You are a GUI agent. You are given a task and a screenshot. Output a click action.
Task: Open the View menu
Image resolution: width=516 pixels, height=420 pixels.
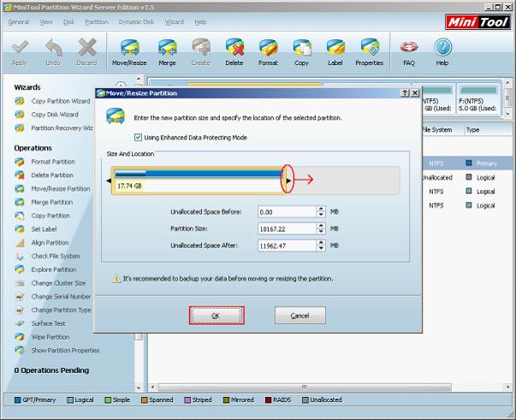click(46, 22)
